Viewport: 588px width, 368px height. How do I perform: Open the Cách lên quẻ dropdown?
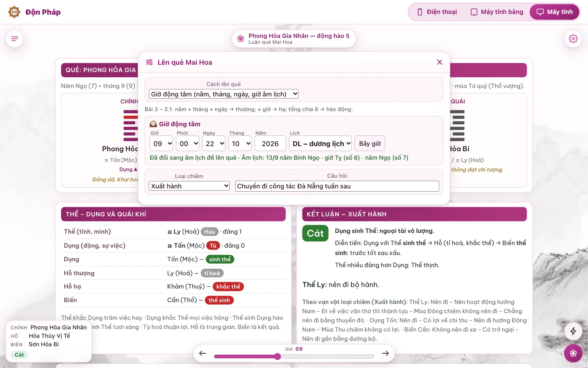pyautogui.click(x=223, y=94)
